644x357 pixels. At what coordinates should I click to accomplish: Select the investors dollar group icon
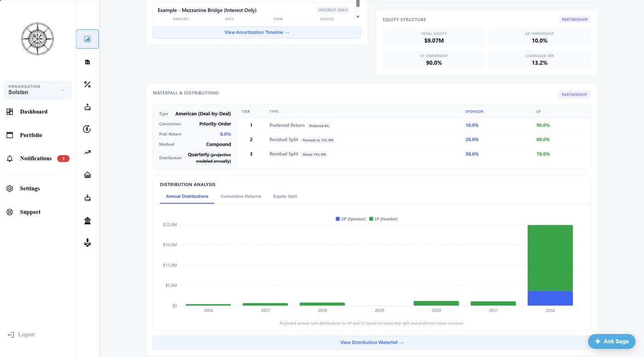click(x=87, y=243)
